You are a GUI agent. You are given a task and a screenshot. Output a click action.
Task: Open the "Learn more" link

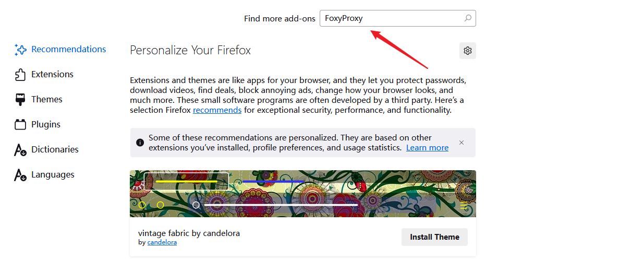pos(427,148)
